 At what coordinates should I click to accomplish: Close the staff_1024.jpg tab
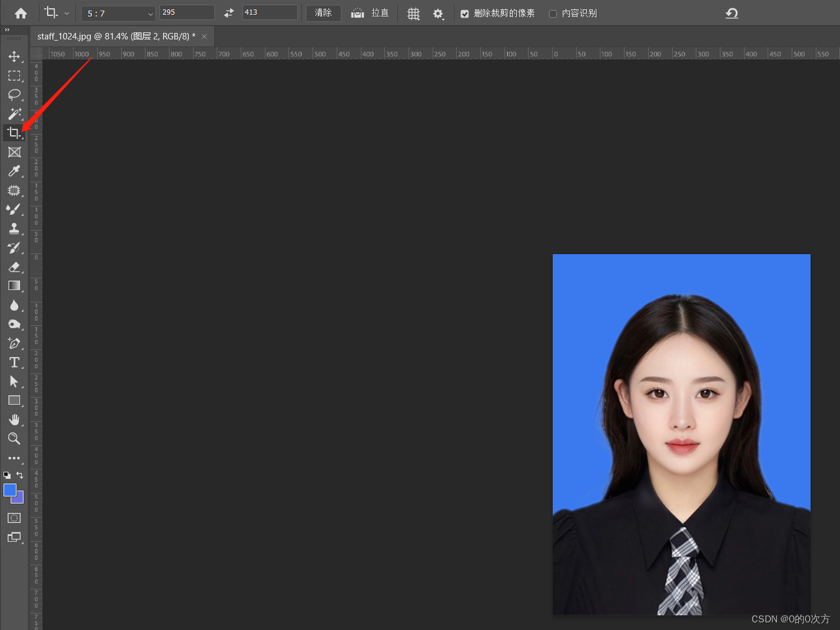(204, 36)
